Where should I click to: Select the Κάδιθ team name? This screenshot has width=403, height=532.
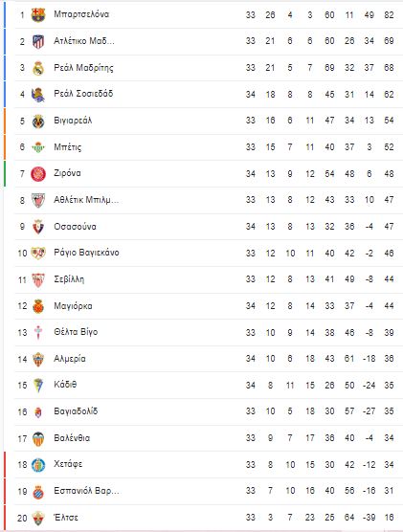point(65,385)
